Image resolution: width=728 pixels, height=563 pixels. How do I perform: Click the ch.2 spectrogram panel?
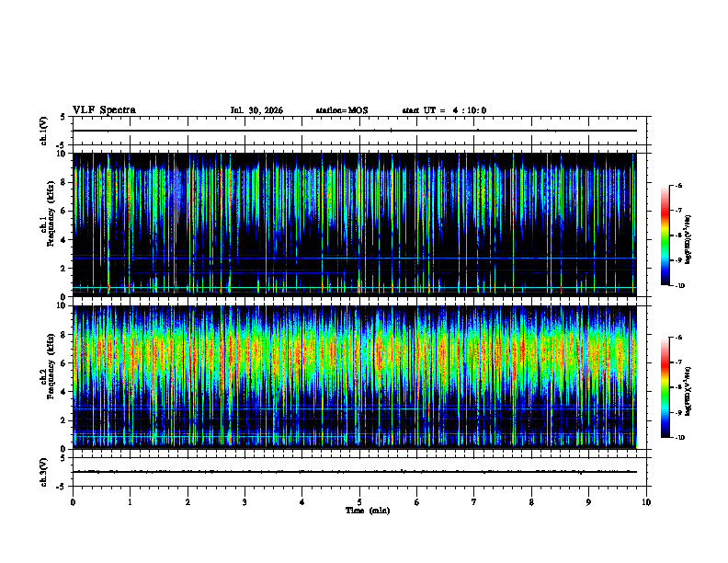coord(355,377)
